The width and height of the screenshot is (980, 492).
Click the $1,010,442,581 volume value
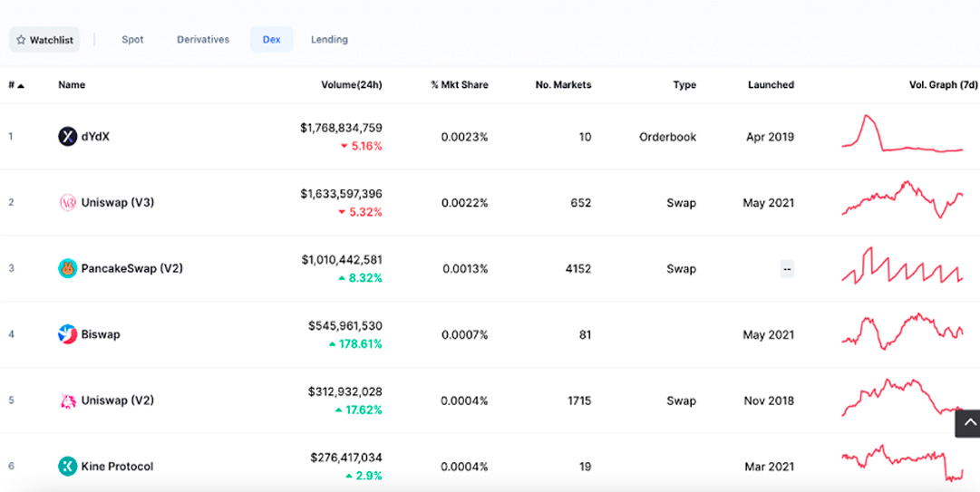(x=341, y=260)
